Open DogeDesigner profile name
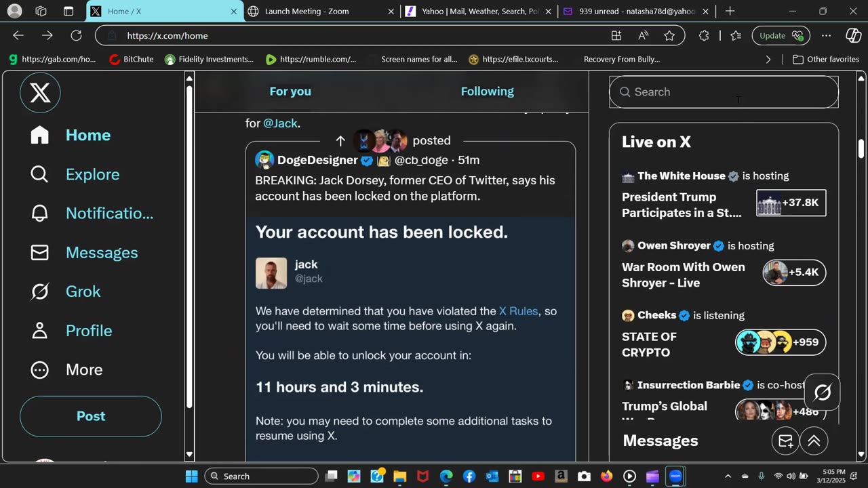The image size is (868, 488). click(x=317, y=160)
